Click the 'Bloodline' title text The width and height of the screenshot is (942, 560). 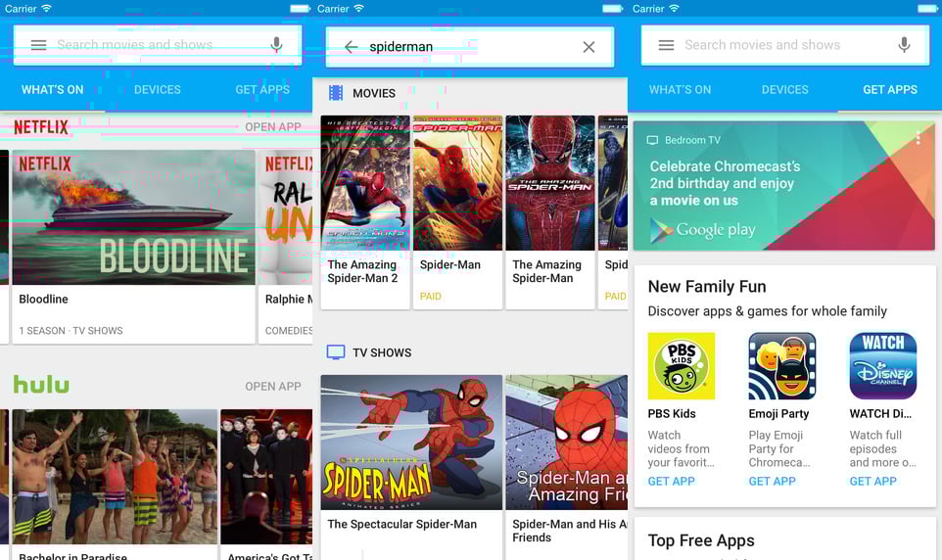point(43,300)
